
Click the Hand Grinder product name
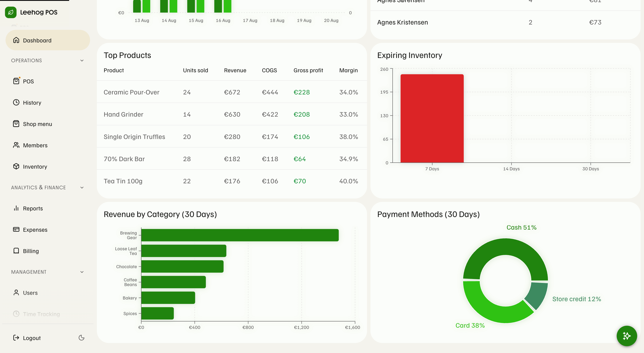click(124, 114)
